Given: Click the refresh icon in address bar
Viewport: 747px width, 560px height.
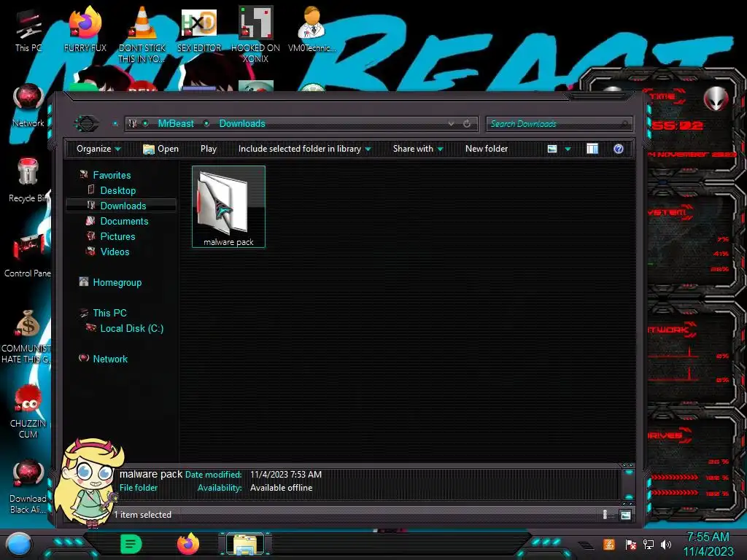Looking at the screenshot, I should (467, 124).
